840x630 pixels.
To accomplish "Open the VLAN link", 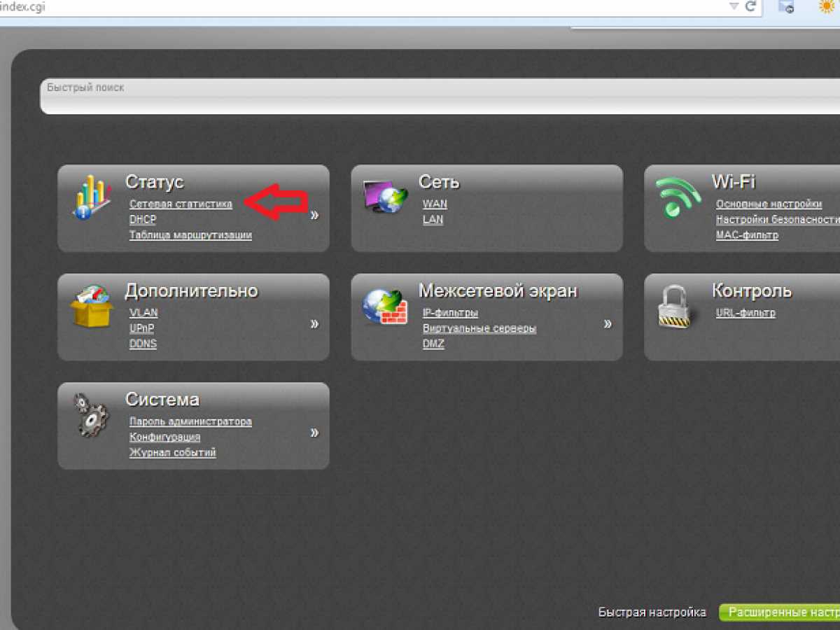I will pyautogui.click(x=143, y=313).
